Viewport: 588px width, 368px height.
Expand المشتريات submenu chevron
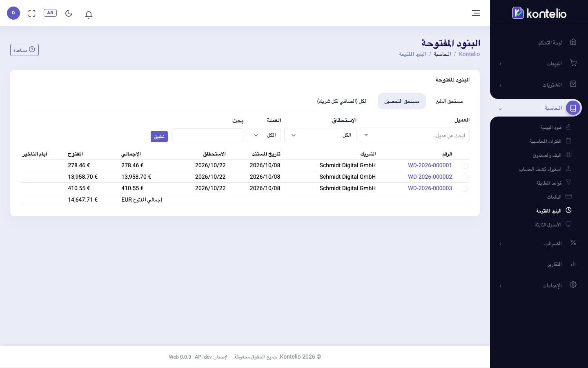point(500,85)
